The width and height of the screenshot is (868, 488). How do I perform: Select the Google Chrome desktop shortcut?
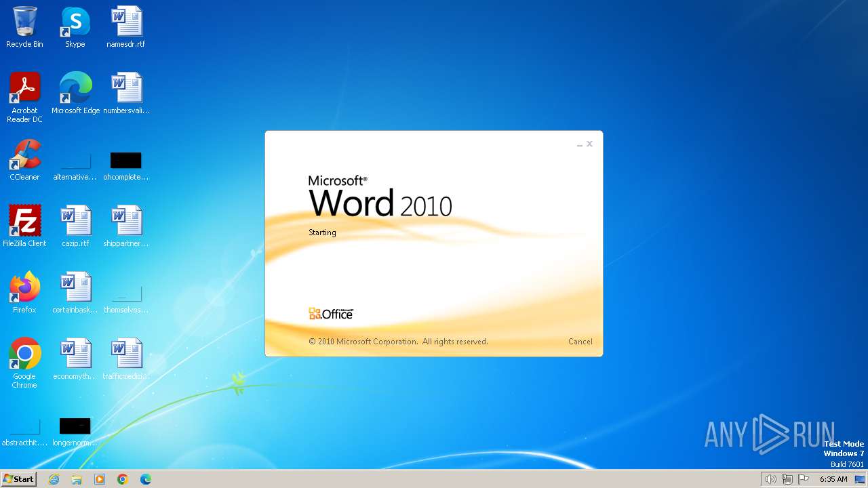pos(24,363)
